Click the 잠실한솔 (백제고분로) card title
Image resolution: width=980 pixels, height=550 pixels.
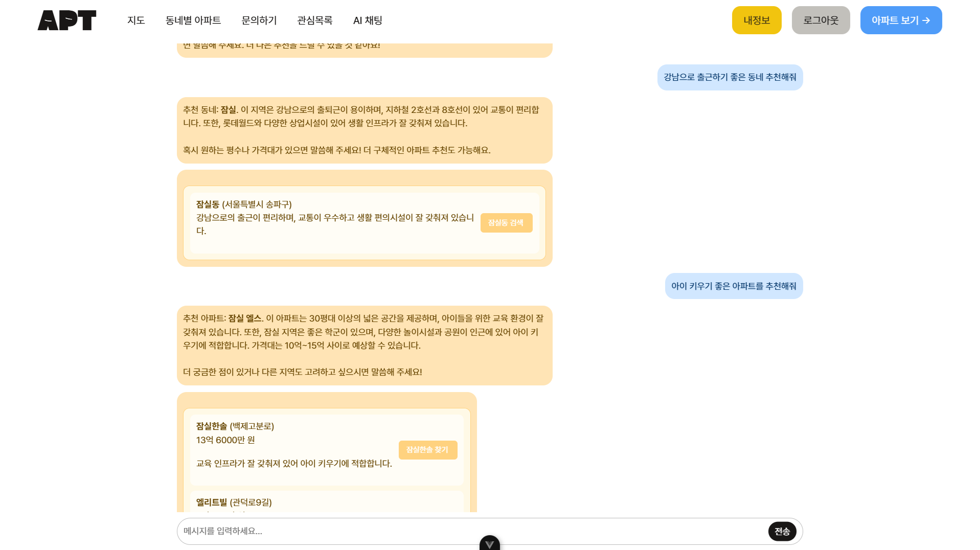(x=235, y=426)
